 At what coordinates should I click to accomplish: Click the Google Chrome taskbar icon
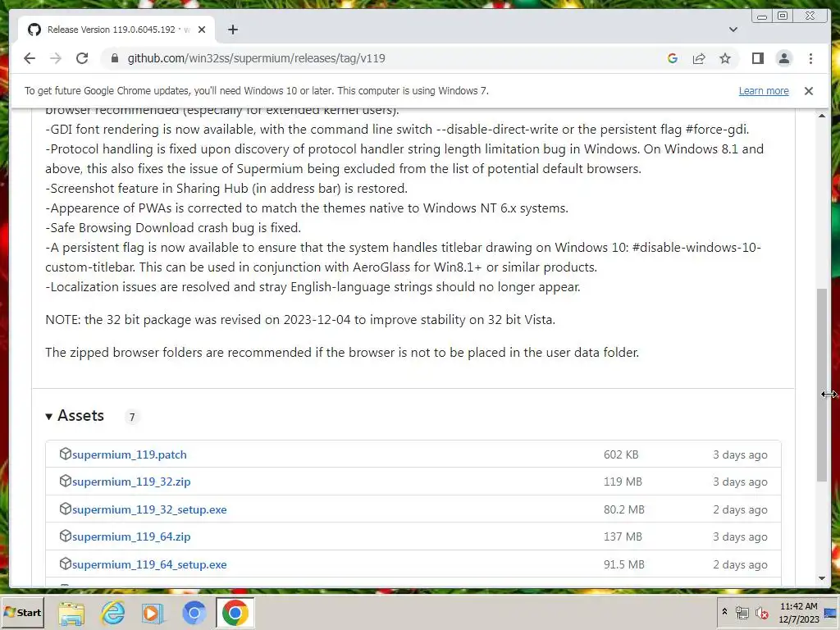tap(235, 613)
